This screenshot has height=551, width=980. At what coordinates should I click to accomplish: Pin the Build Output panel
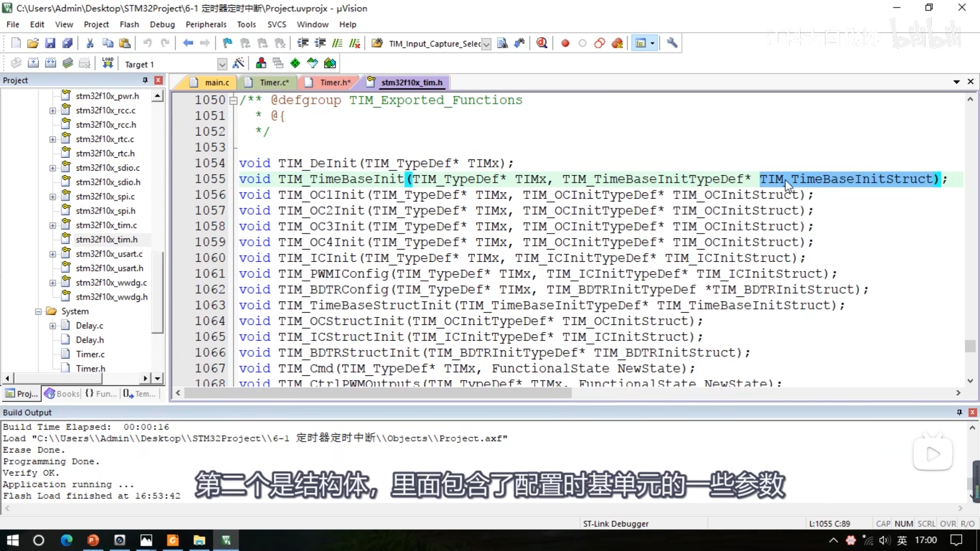[959, 412]
